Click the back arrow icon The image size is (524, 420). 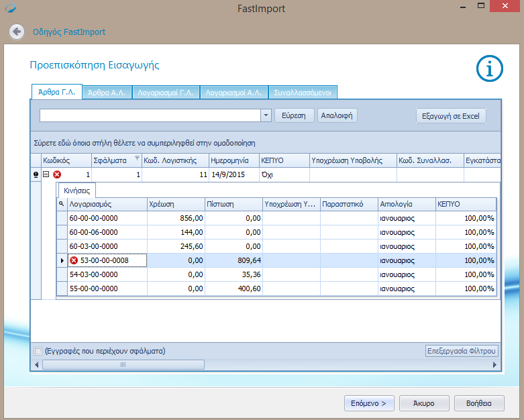(x=16, y=32)
